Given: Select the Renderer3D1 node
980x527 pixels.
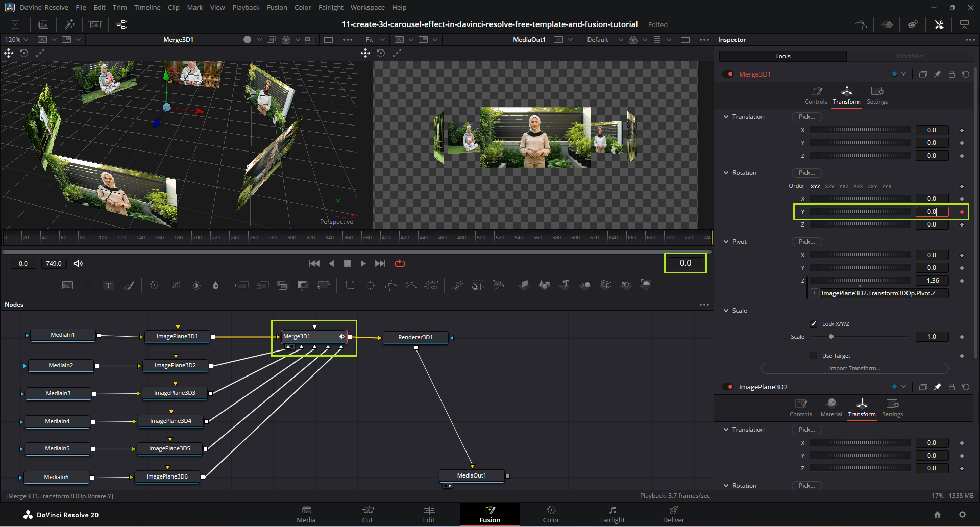Looking at the screenshot, I should coord(415,337).
